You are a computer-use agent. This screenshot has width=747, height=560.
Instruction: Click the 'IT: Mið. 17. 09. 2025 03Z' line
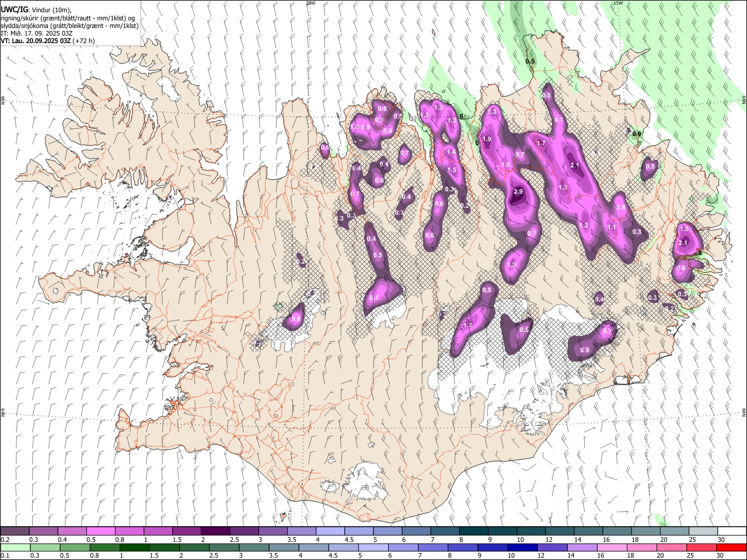36,33
